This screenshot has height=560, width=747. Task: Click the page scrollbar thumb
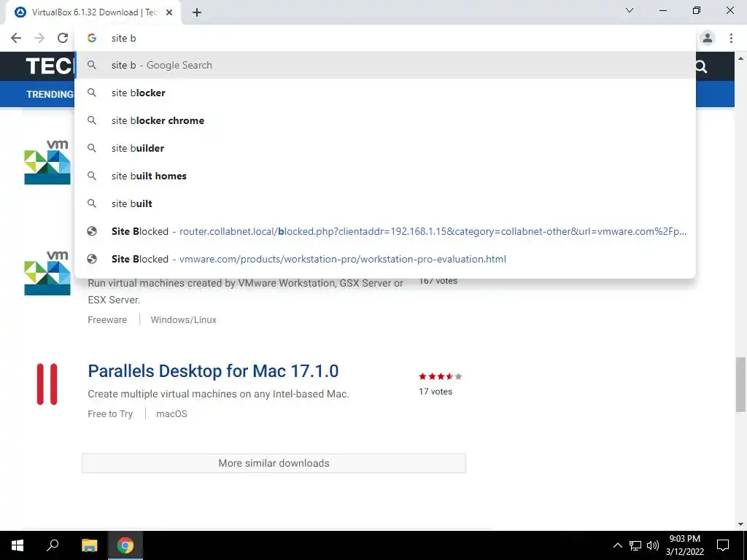click(x=740, y=385)
